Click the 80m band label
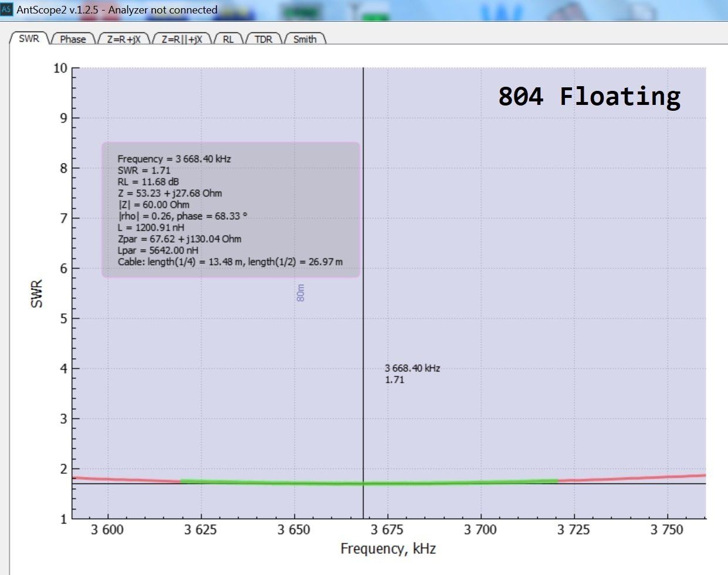 (301, 293)
